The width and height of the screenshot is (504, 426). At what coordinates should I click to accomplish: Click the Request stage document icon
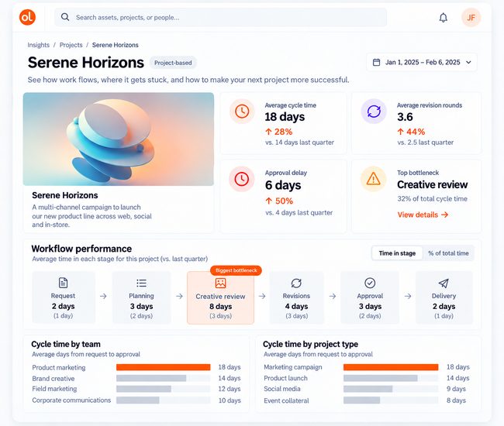(63, 283)
